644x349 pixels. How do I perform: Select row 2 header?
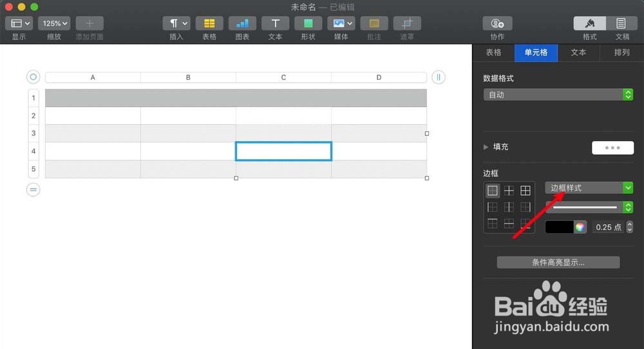(33, 116)
